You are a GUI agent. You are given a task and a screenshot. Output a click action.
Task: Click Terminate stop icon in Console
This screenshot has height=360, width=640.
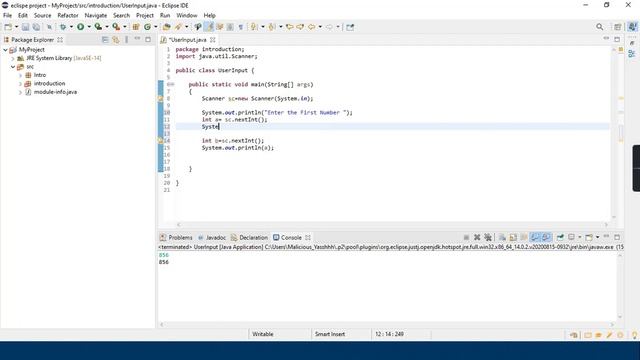coord(466,237)
